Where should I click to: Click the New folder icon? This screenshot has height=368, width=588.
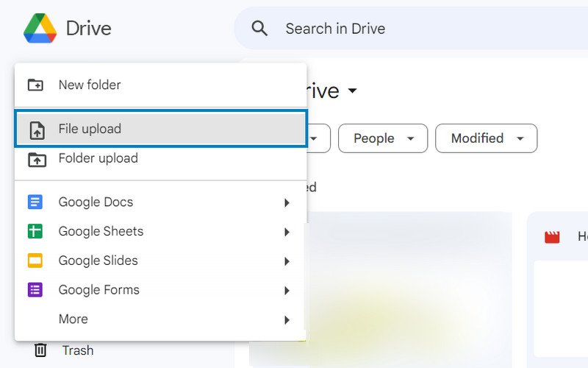click(35, 85)
